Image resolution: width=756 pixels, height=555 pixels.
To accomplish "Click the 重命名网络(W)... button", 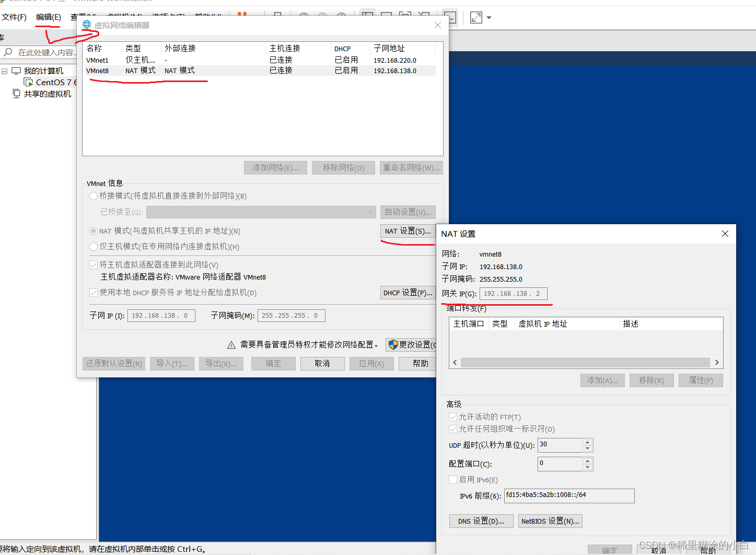I will point(411,168).
